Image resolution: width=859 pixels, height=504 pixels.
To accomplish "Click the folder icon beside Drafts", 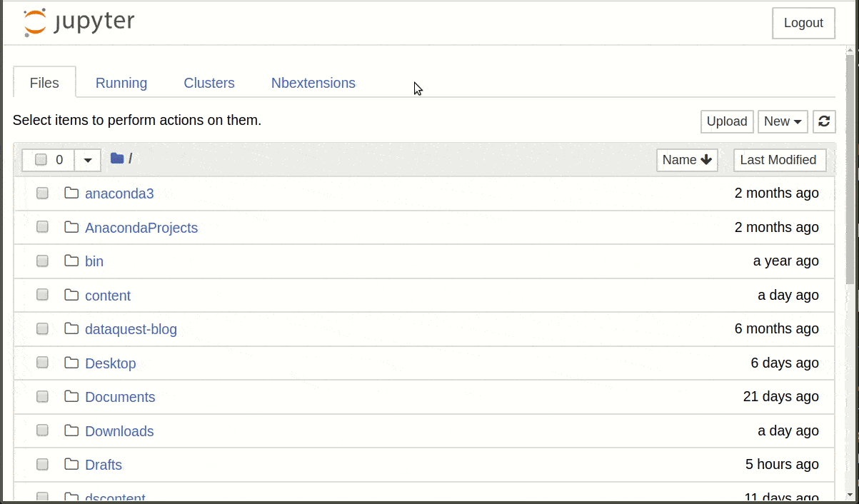I will click(x=71, y=464).
